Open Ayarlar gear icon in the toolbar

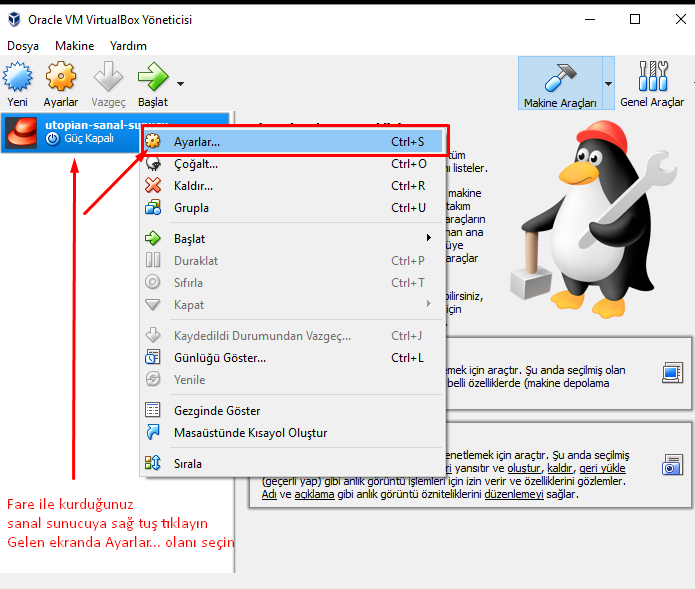pyautogui.click(x=61, y=76)
